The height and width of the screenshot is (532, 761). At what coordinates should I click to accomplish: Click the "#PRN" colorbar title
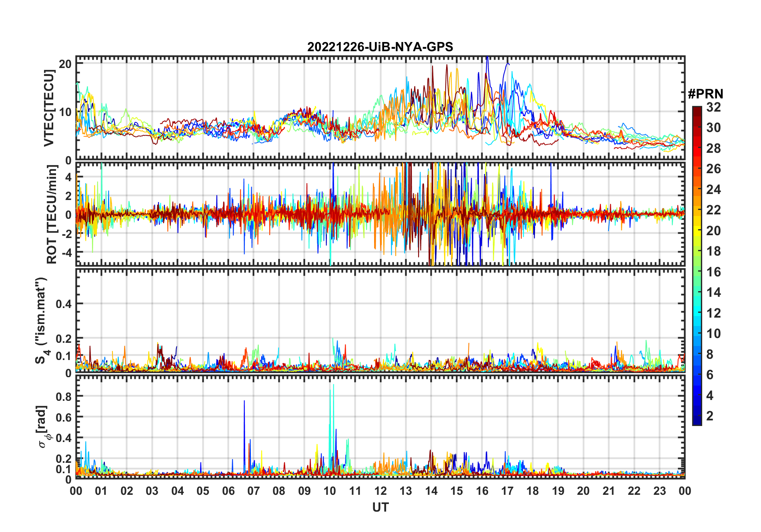coord(705,94)
